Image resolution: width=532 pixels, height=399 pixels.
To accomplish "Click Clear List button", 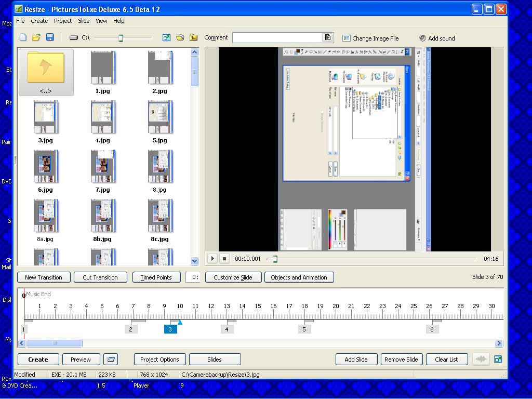I will click(x=447, y=360).
